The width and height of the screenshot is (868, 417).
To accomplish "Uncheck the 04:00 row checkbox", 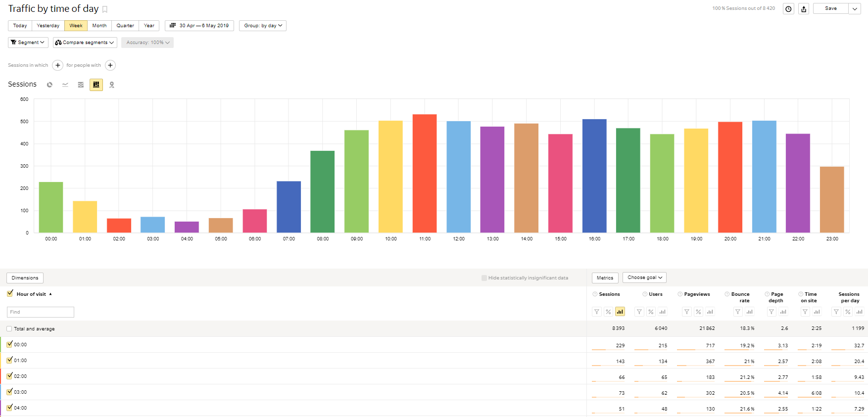I will tap(9, 408).
